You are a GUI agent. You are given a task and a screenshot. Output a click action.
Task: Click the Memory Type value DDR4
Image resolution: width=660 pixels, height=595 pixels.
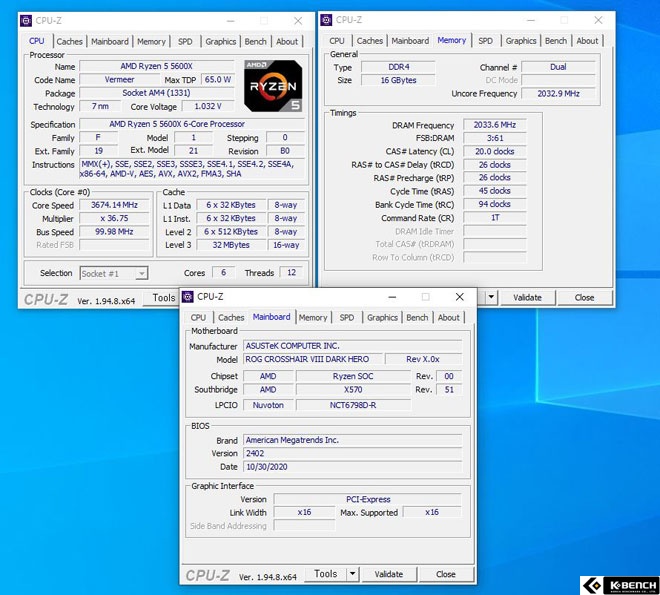tap(398, 67)
